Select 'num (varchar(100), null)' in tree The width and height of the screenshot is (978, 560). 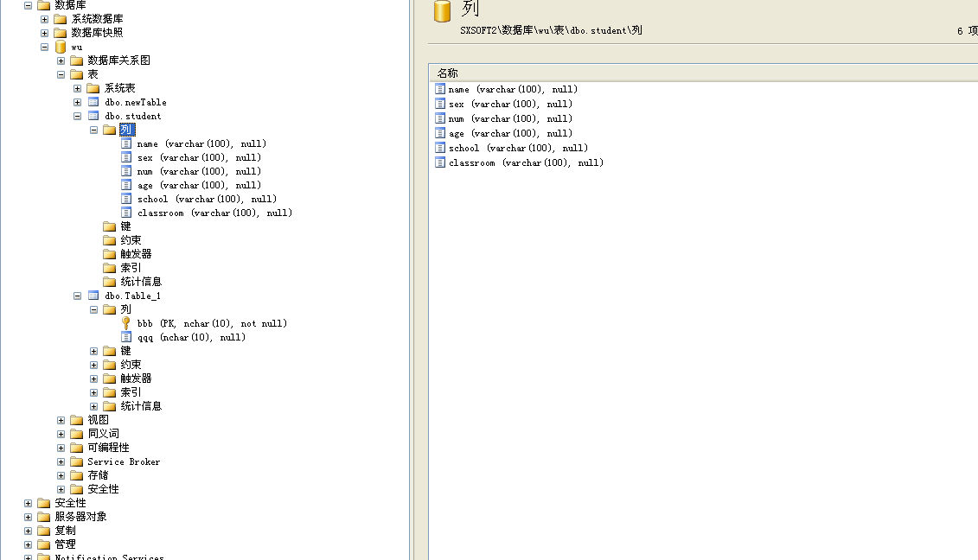click(x=199, y=171)
